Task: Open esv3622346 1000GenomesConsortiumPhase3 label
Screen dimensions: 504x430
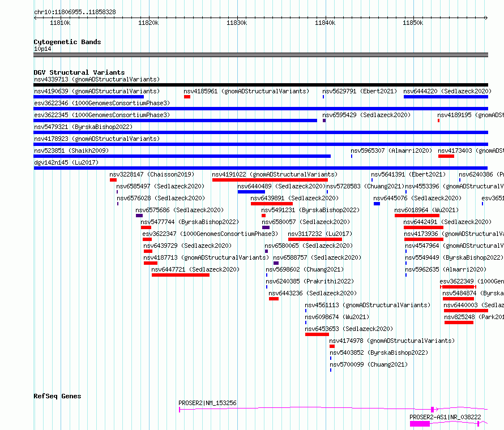Action: pyautogui.click(x=102, y=103)
